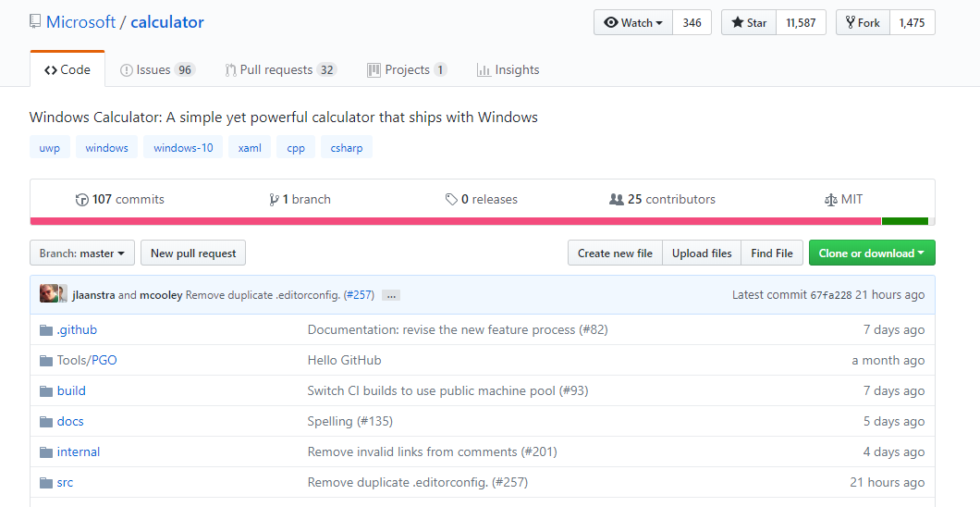View the 11,587 stargazers count

tap(801, 22)
